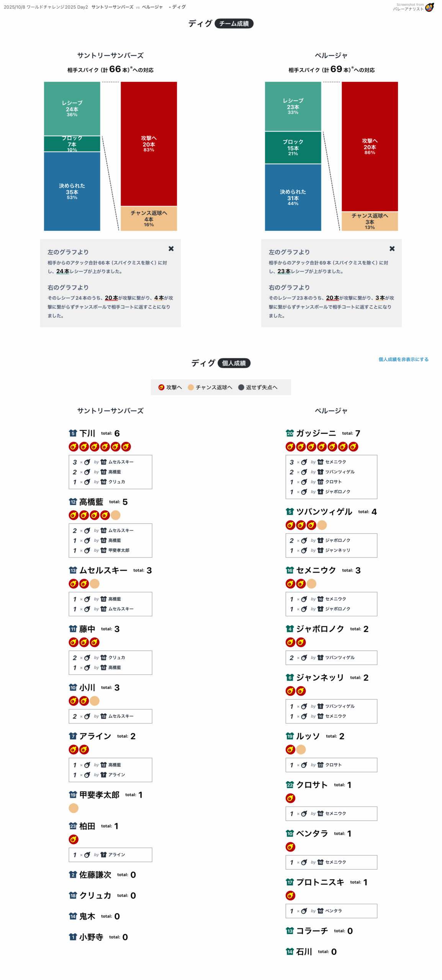Click the チーム成績 badge next to ディグ
This screenshot has height=980, width=442.
(234, 23)
